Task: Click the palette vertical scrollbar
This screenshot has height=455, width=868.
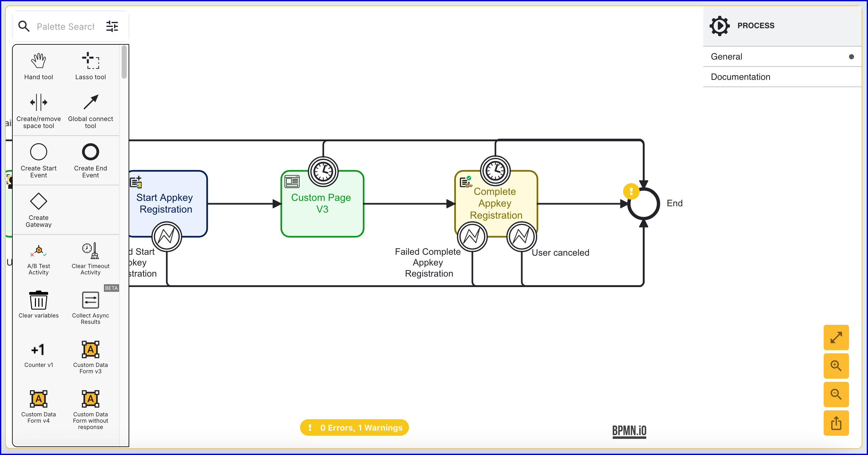Action: (124, 62)
